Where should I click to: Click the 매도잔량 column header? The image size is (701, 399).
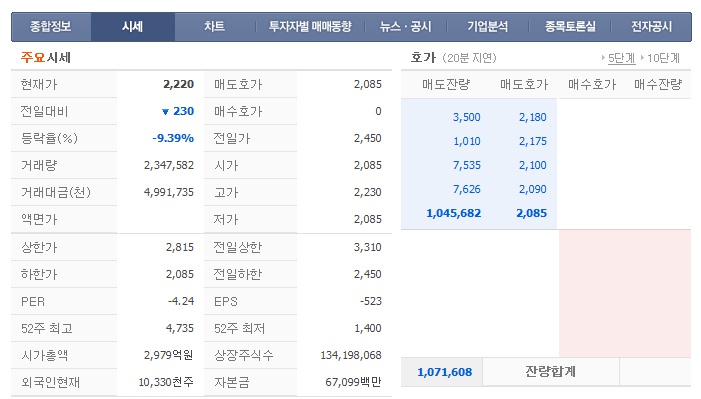coord(446,85)
